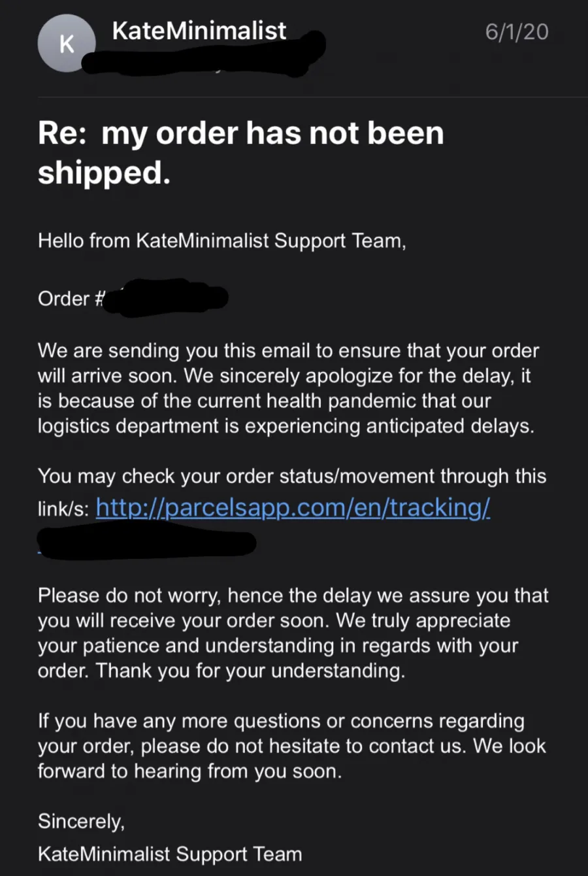This screenshot has height=876, width=588.
Task: Tap the 'Please do not worry' paragraph
Action: 293,633
